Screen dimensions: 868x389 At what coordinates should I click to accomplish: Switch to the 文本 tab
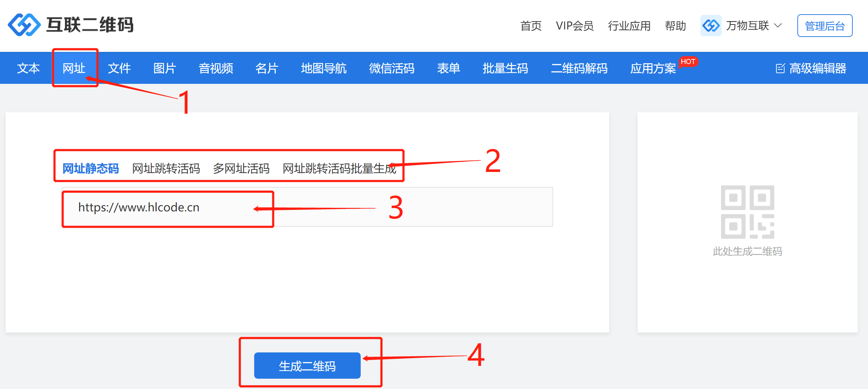click(x=28, y=68)
